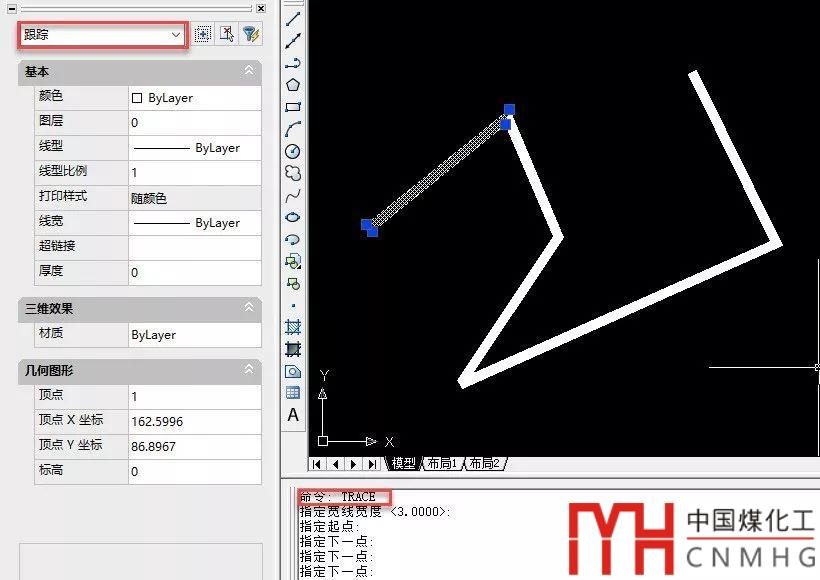
Task: Toggle the PICKADD selection mode icon
Action: (x=202, y=35)
